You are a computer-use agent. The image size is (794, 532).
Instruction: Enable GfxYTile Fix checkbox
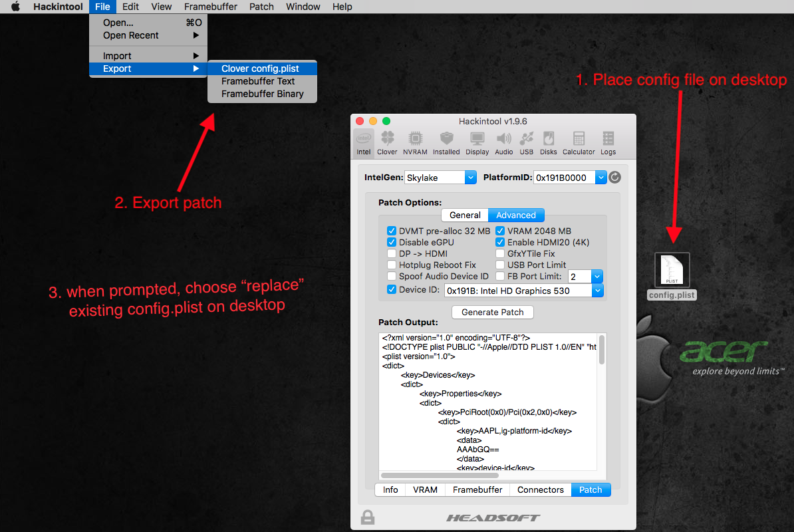click(x=500, y=253)
